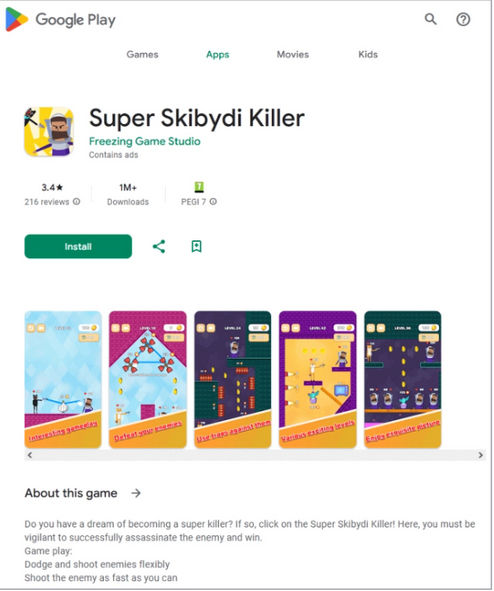This screenshot has width=494, height=591.
Task: Add app to wishlist bookmark icon
Action: coord(196,247)
